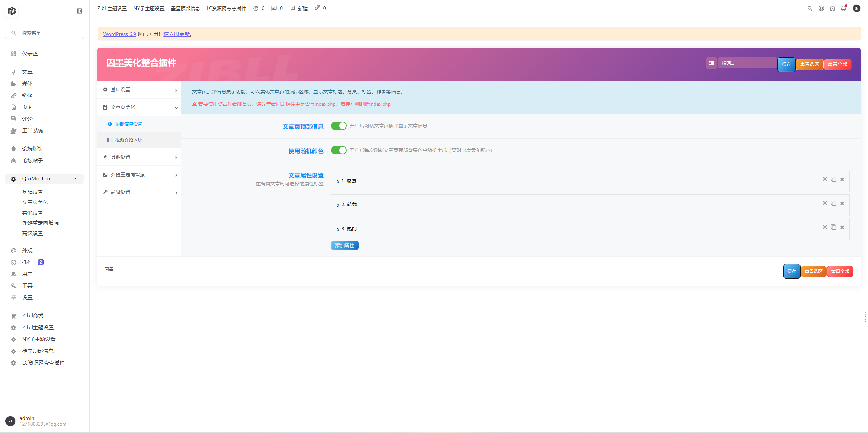
Task: Duplicate the 转载 attribute item
Action: (833, 203)
